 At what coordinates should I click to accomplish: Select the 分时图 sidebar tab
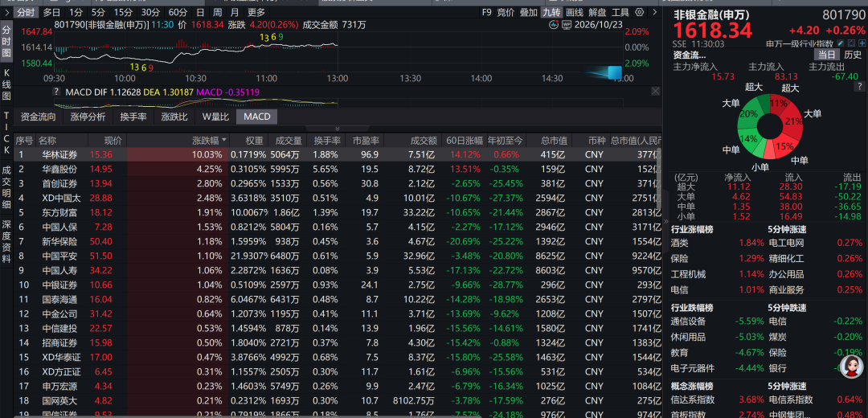[x=6, y=40]
